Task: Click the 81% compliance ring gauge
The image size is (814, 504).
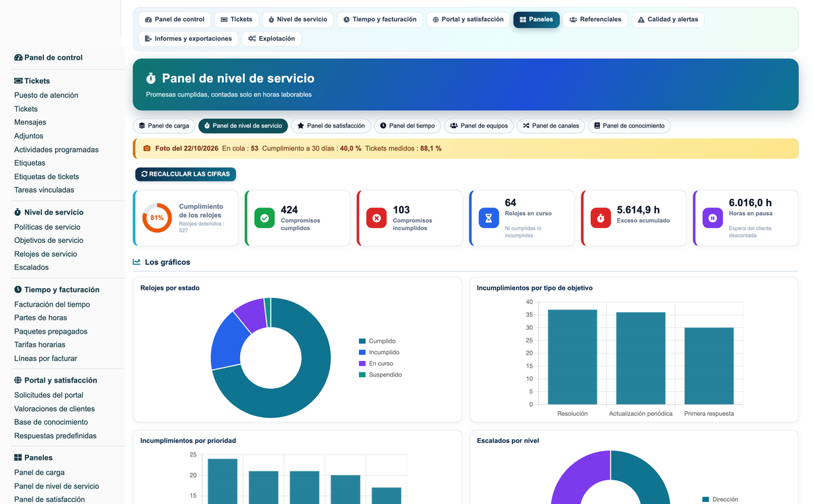Action: pos(157,218)
